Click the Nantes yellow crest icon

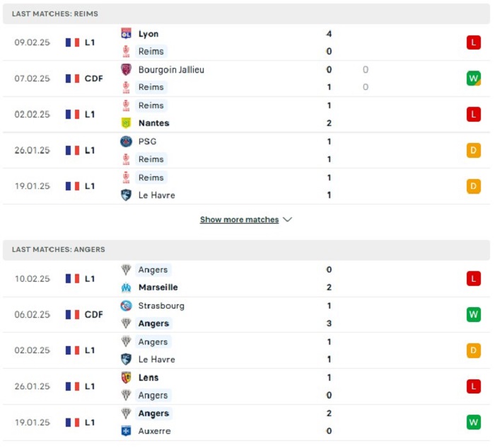(126, 123)
